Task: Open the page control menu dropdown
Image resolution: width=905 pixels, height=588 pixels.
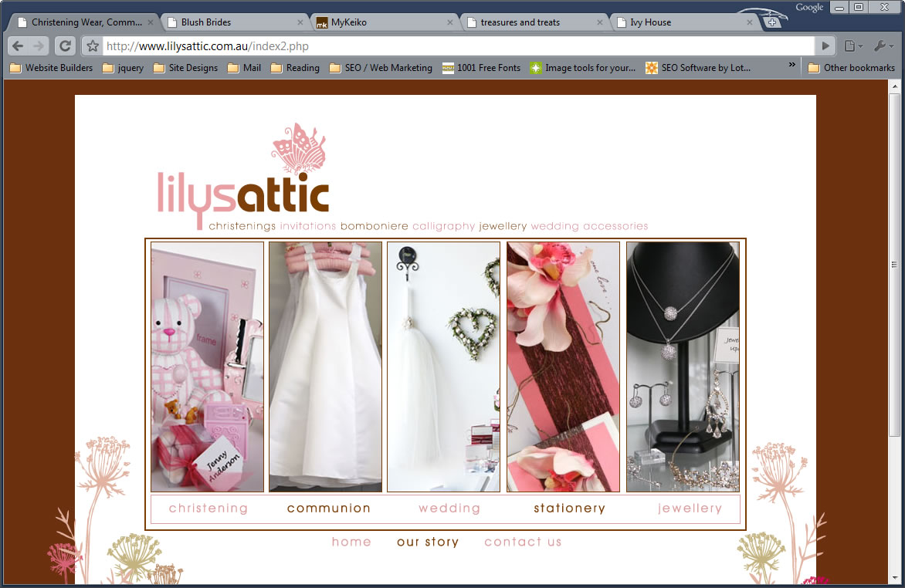Action: (x=853, y=46)
